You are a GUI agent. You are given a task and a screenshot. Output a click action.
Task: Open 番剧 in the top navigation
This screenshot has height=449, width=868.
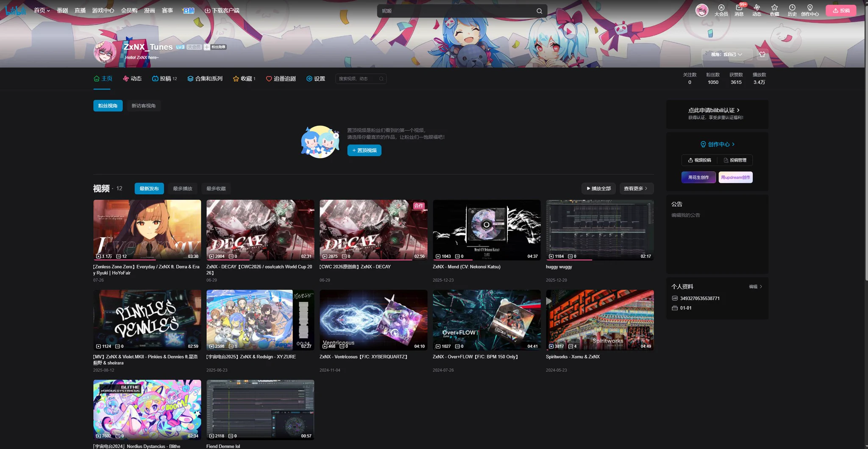click(x=62, y=11)
